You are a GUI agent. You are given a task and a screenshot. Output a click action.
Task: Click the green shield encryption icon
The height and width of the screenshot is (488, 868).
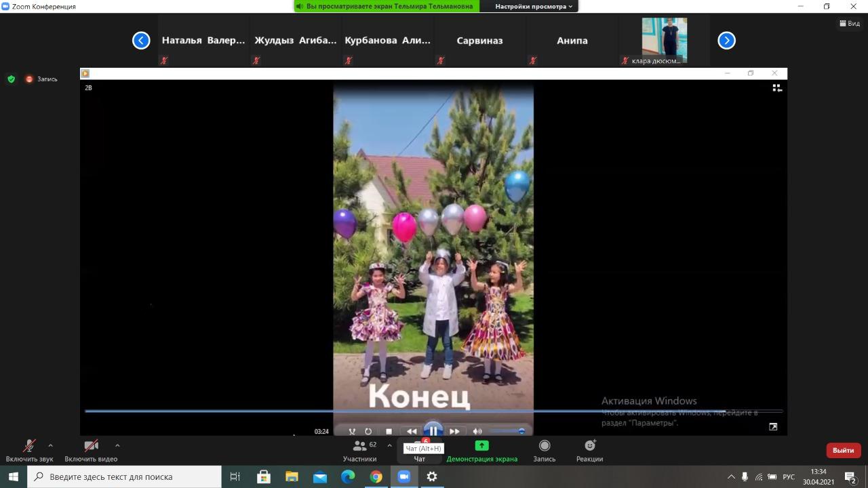coord(11,79)
